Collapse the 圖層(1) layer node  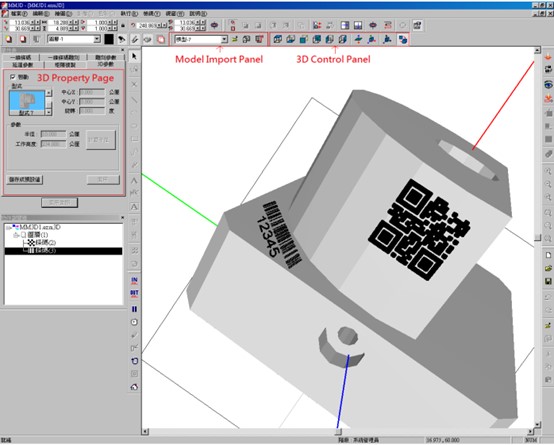[x=16, y=235]
